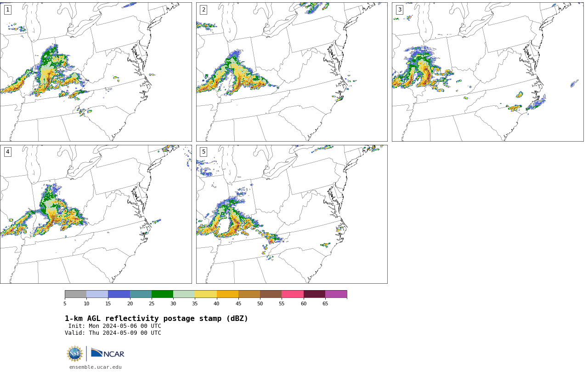The height and width of the screenshot is (372, 588).
Task: Click the NSF logo icon
Action: (x=75, y=354)
